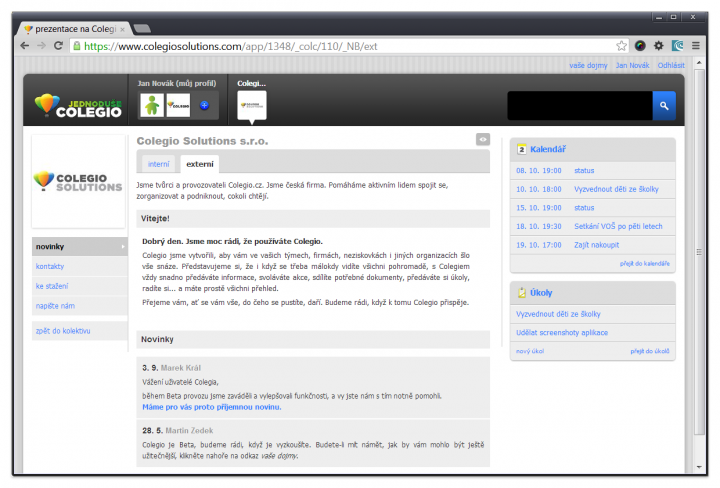Viewport: 720px width, 488px height.
Task: Click the blue plus add-group icon
Action: click(x=204, y=106)
